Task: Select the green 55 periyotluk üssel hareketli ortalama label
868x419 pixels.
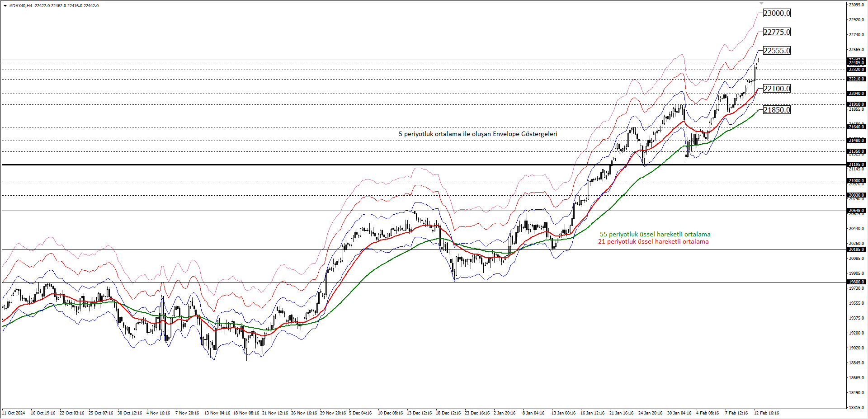Action: pyautogui.click(x=655, y=234)
